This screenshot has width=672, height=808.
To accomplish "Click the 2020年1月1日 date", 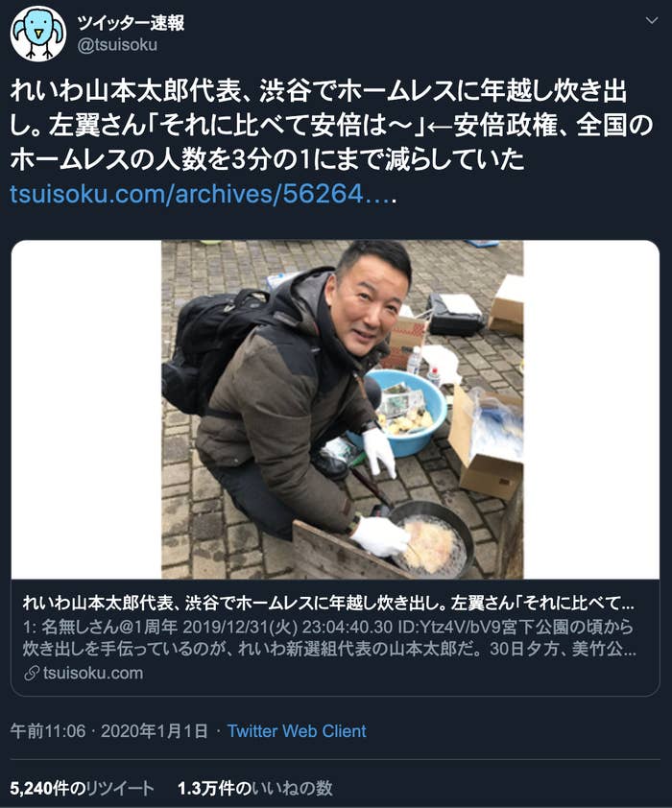I will [x=155, y=730].
